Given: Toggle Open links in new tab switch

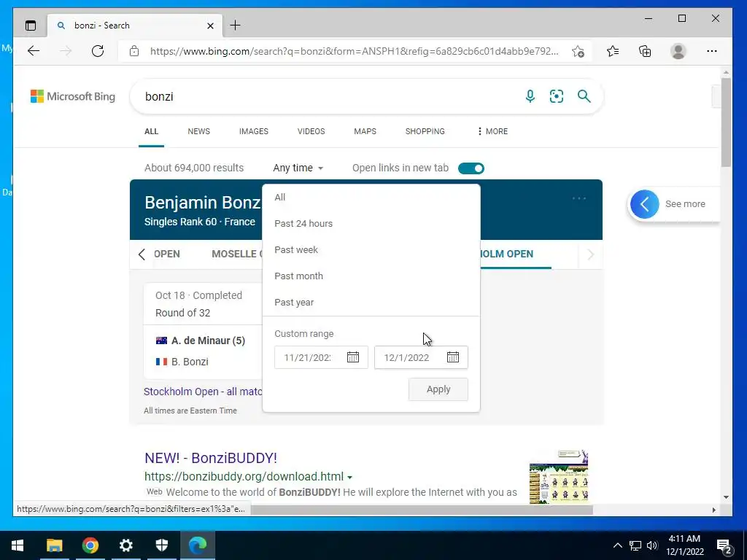Looking at the screenshot, I should (471, 168).
